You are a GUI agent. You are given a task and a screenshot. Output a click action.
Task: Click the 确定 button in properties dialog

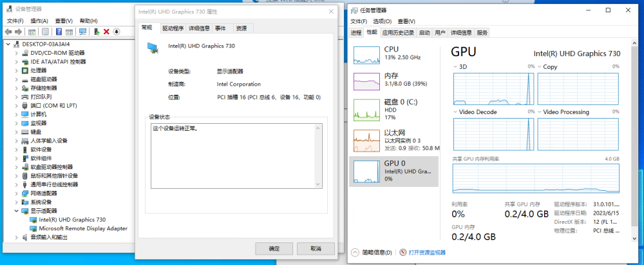click(274, 248)
